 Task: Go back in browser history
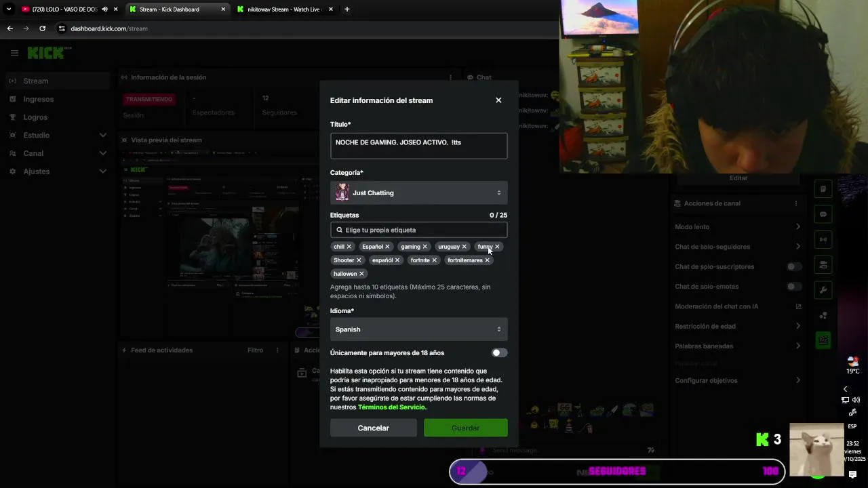[x=9, y=28]
